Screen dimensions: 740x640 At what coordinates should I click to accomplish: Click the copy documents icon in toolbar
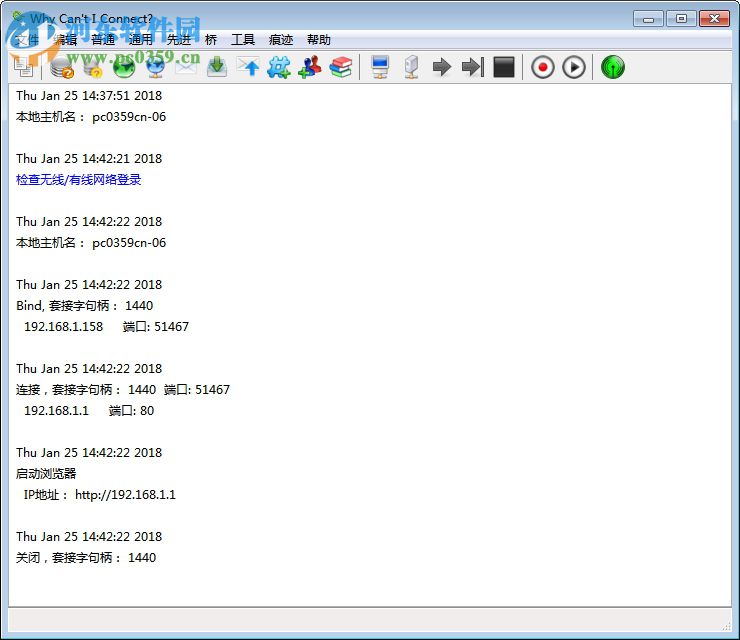24,67
